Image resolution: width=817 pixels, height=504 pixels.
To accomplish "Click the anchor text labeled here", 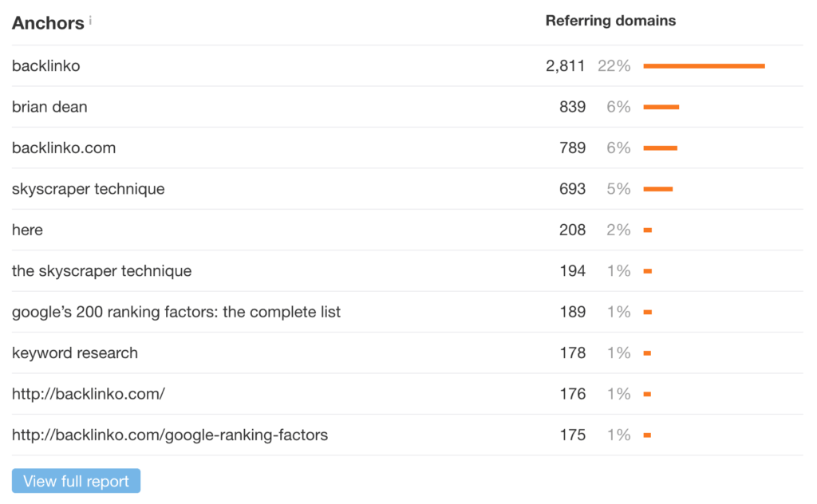I will pyautogui.click(x=28, y=230).
